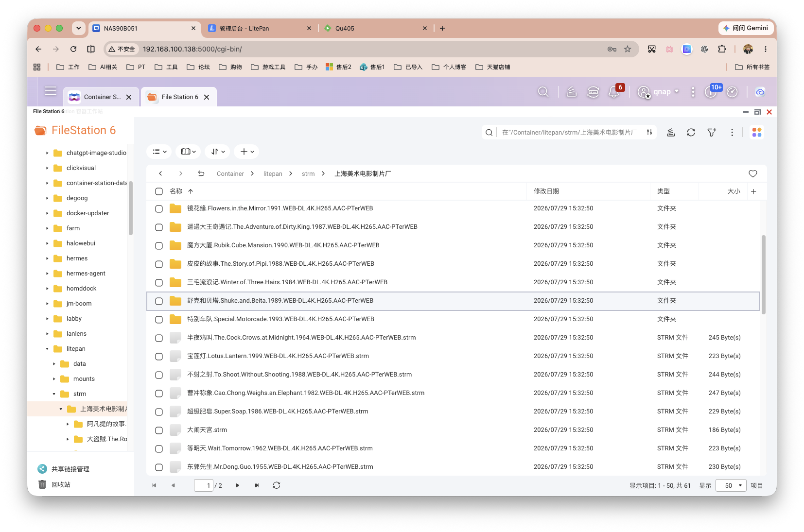Click the page number input field
This screenshot has width=804, height=532.
coord(204,485)
